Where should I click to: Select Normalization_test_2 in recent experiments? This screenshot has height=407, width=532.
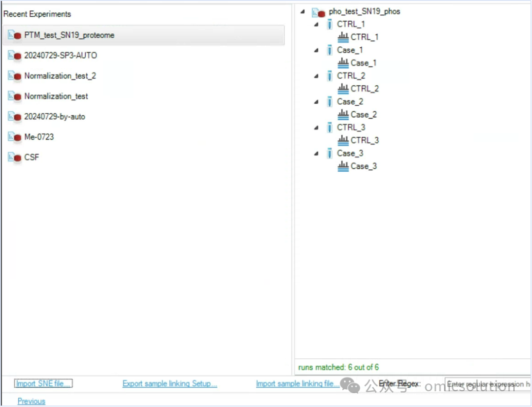(60, 76)
